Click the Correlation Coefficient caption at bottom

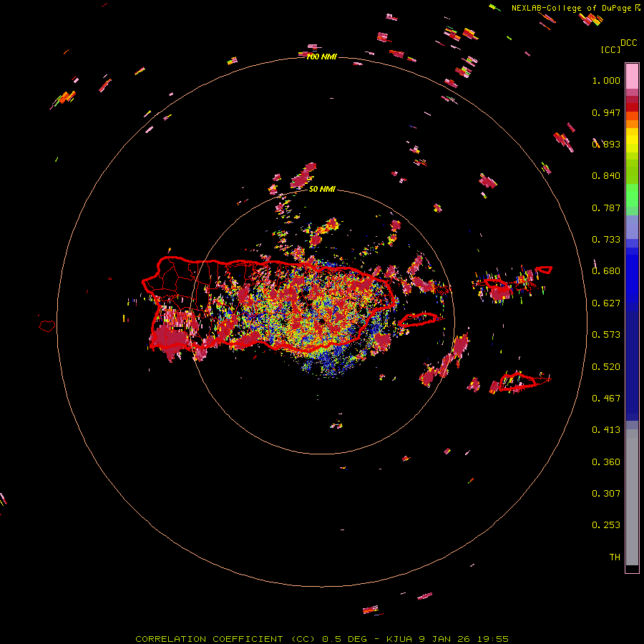point(322,639)
